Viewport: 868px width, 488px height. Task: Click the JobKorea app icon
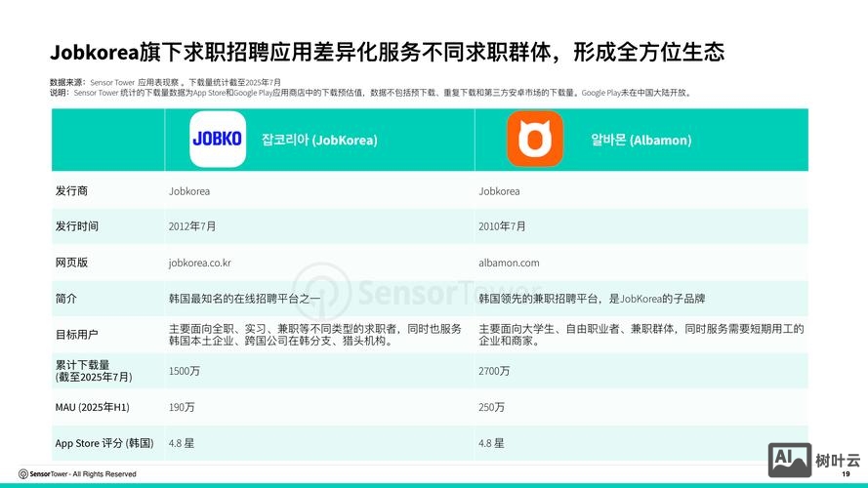pyautogui.click(x=218, y=140)
